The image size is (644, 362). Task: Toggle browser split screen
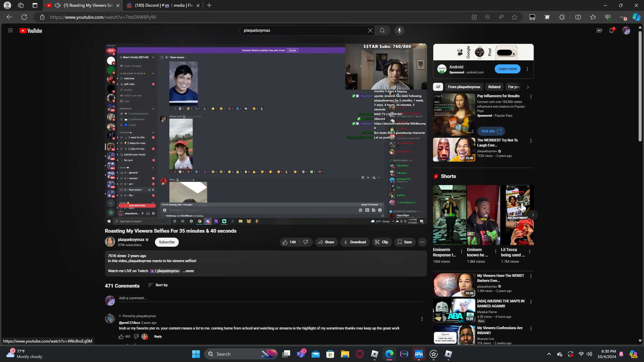pyautogui.click(x=578, y=17)
